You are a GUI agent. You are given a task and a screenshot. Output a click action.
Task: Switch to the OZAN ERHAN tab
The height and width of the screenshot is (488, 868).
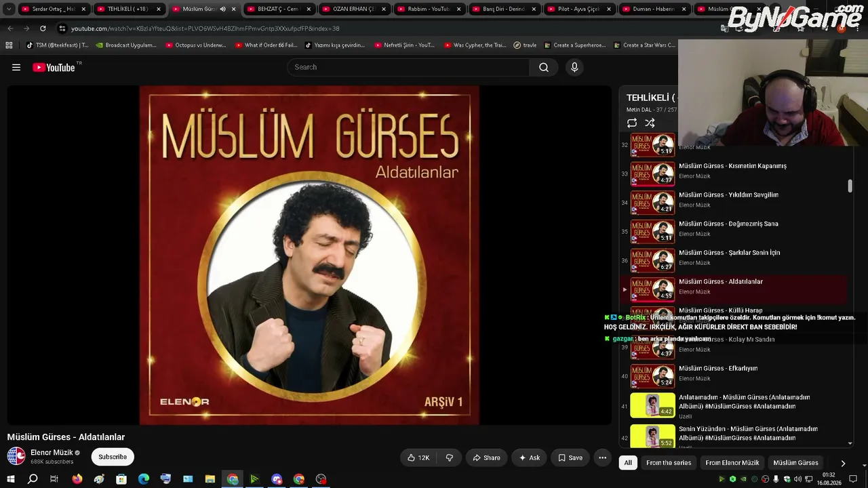click(354, 9)
